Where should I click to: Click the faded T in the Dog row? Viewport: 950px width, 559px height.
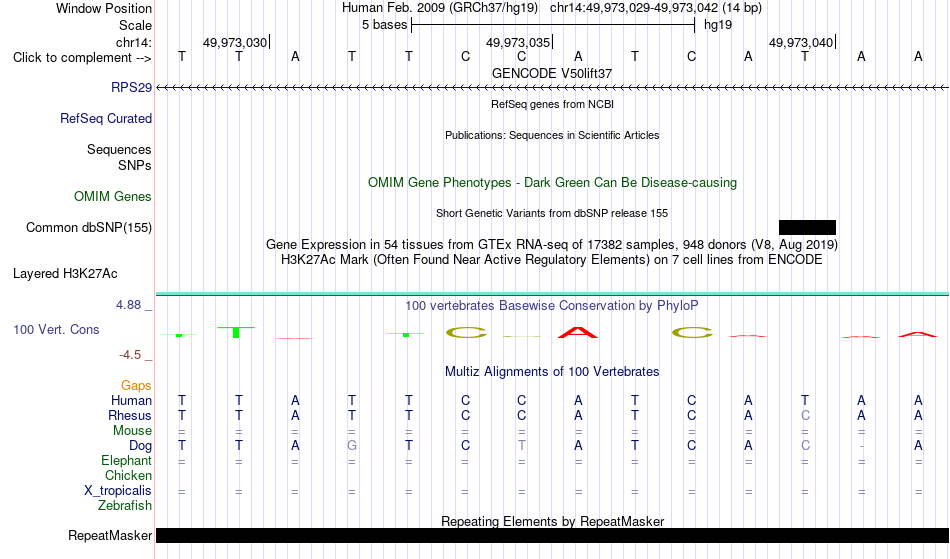coord(522,446)
